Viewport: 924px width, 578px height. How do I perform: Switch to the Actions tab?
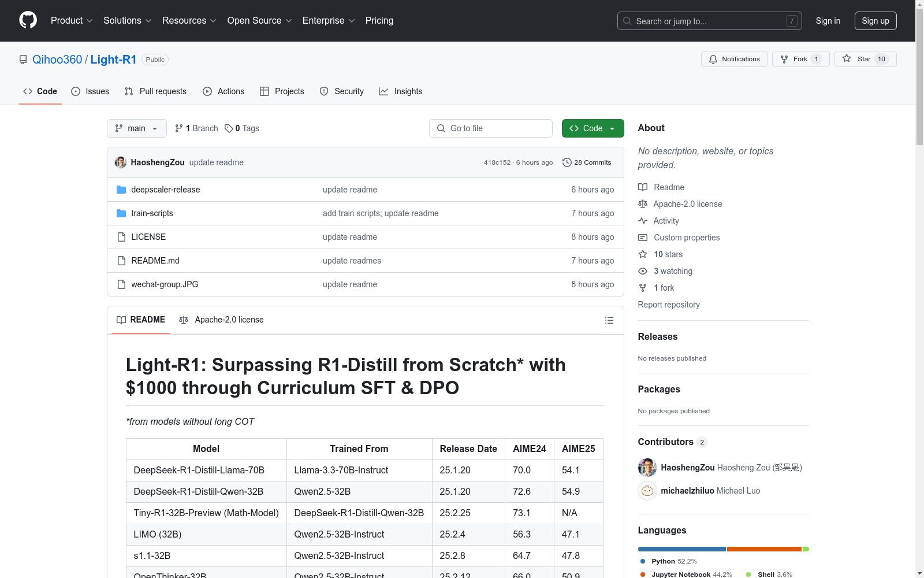click(223, 91)
